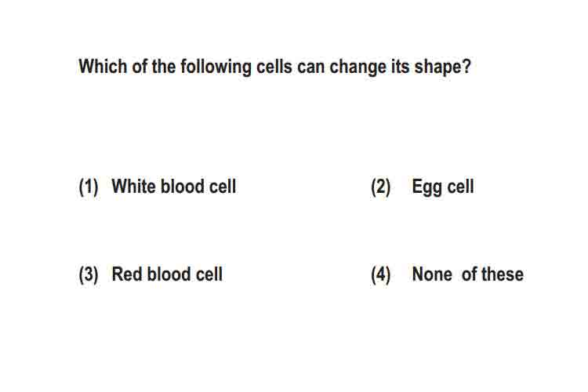Pick the Red blood cell answer
Viewport: 588px width, 392px height.
click(167, 274)
